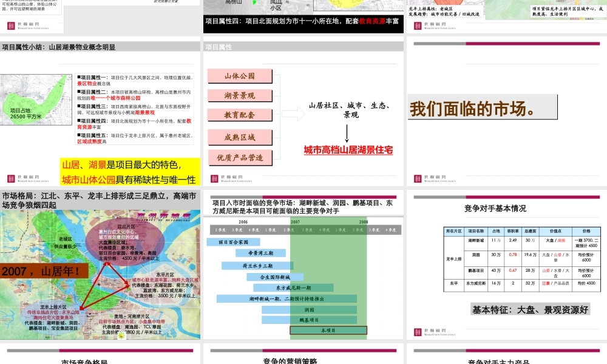Click the 龙丰上排 cell in competitor table
Screen dimensions: 607x364
pos(453,258)
